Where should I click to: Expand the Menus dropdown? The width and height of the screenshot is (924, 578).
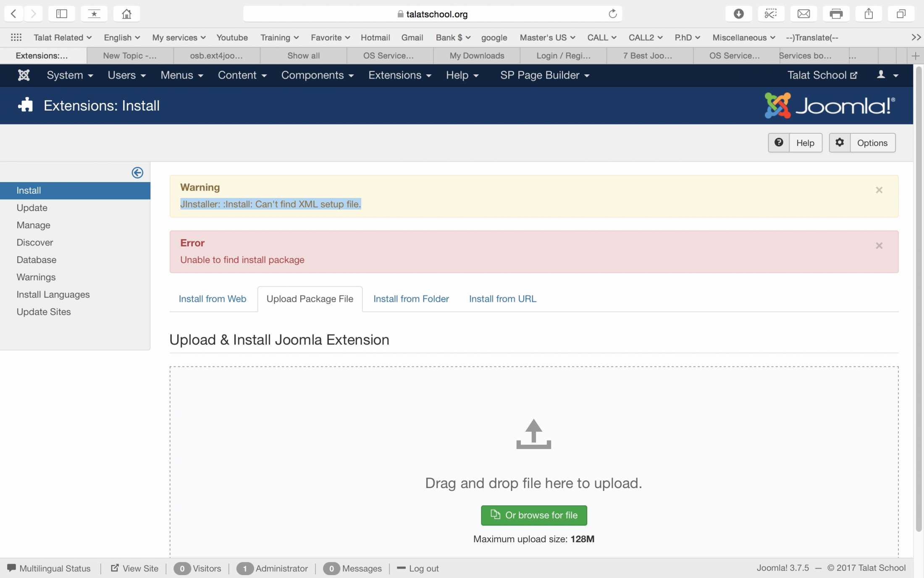pyautogui.click(x=181, y=75)
